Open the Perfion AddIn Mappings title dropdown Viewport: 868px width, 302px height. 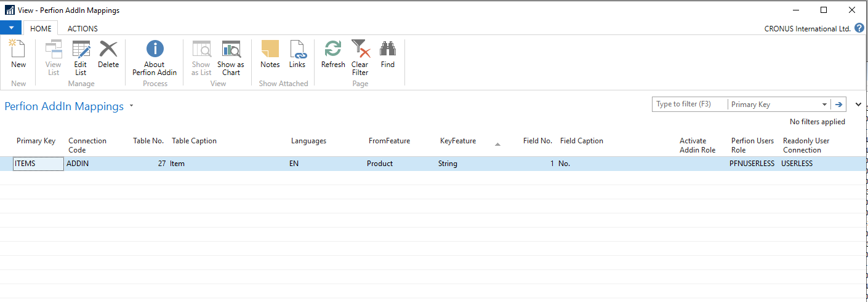pyautogui.click(x=131, y=106)
